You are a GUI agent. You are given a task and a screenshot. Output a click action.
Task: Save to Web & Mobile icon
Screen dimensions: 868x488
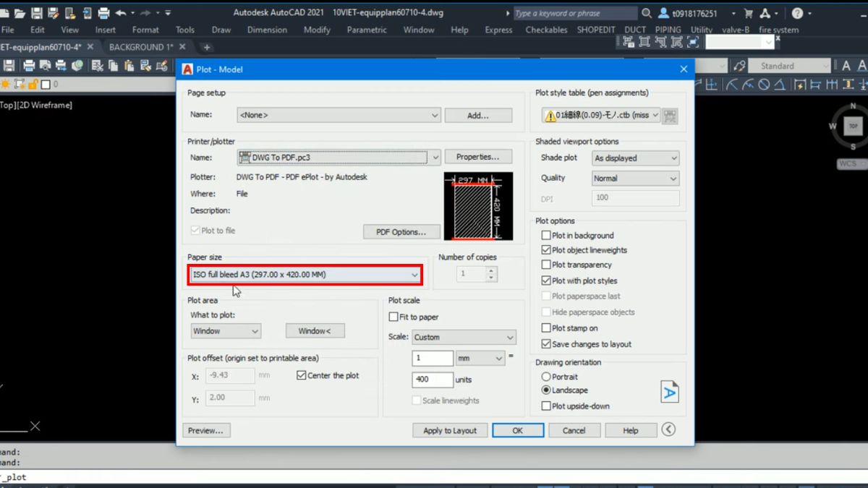[87, 13]
